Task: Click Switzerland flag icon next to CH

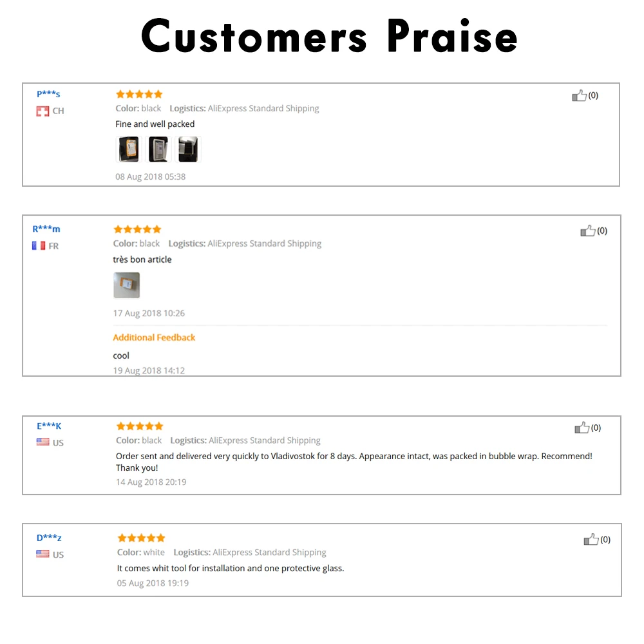Action: pos(43,111)
